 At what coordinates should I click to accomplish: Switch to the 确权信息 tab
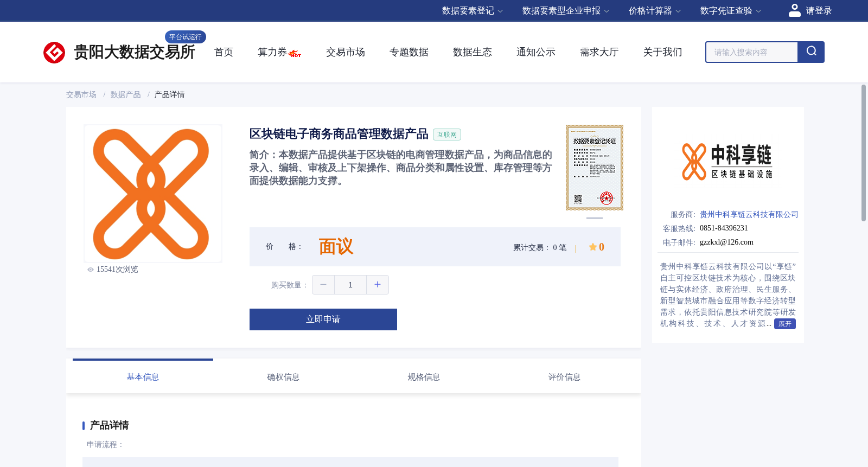coord(283,377)
